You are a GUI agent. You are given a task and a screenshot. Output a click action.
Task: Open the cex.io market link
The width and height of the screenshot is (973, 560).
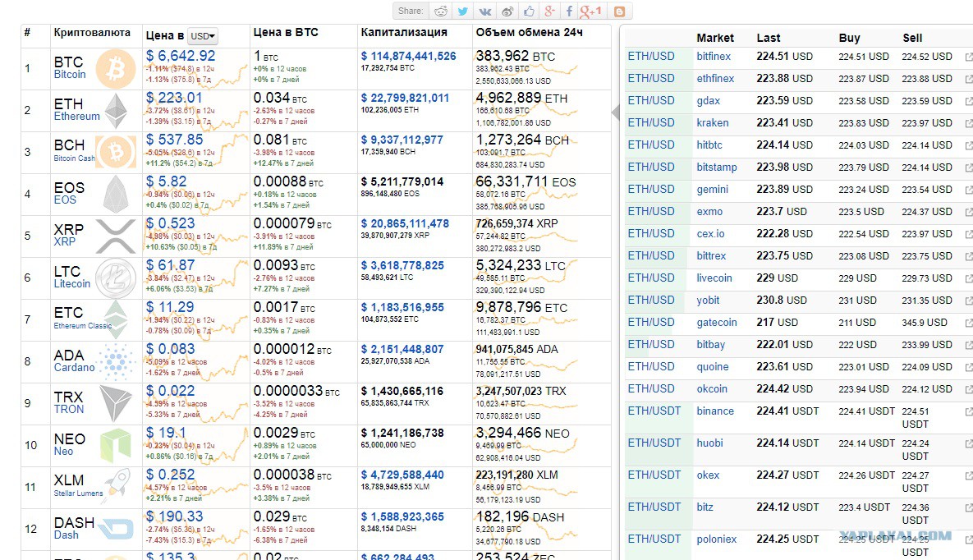710,233
